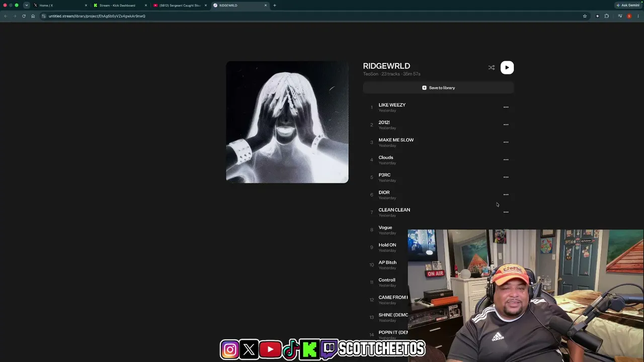Open options menu for CLEAN CLEAN
The height and width of the screenshot is (362, 644).
coord(506,212)
